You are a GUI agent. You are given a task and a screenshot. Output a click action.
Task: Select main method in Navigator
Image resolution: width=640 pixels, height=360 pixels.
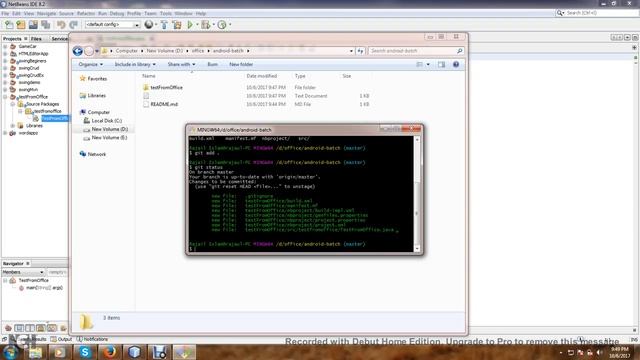point(44,288)
